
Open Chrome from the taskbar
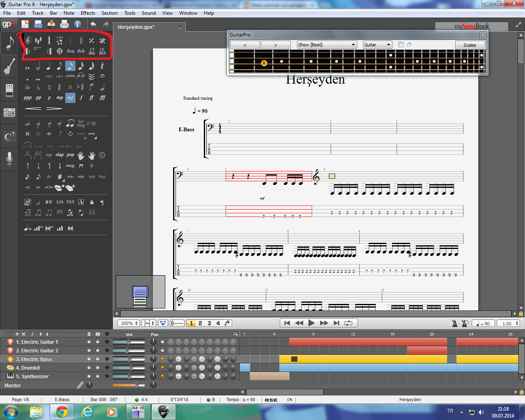pos(62,411)
